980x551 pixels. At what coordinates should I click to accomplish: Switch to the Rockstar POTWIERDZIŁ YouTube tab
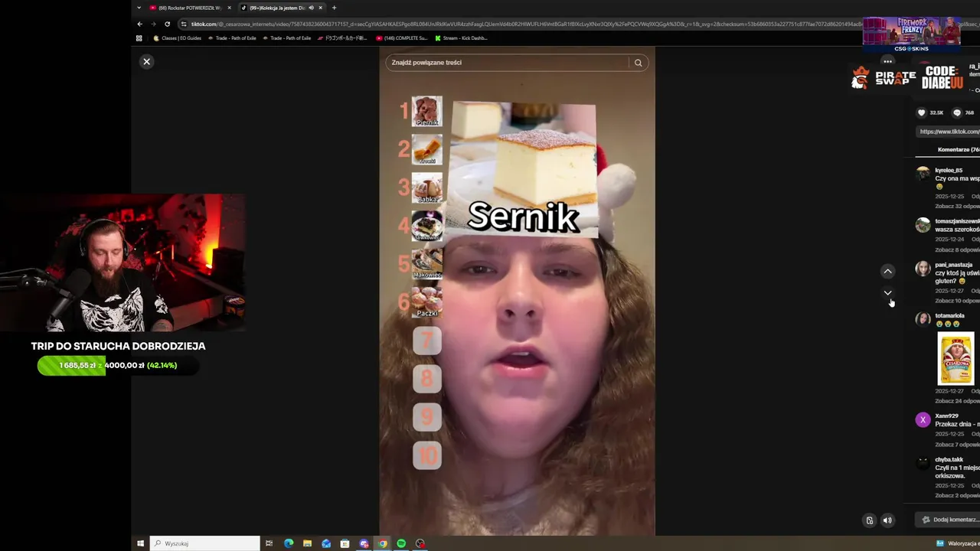(189, 8)
